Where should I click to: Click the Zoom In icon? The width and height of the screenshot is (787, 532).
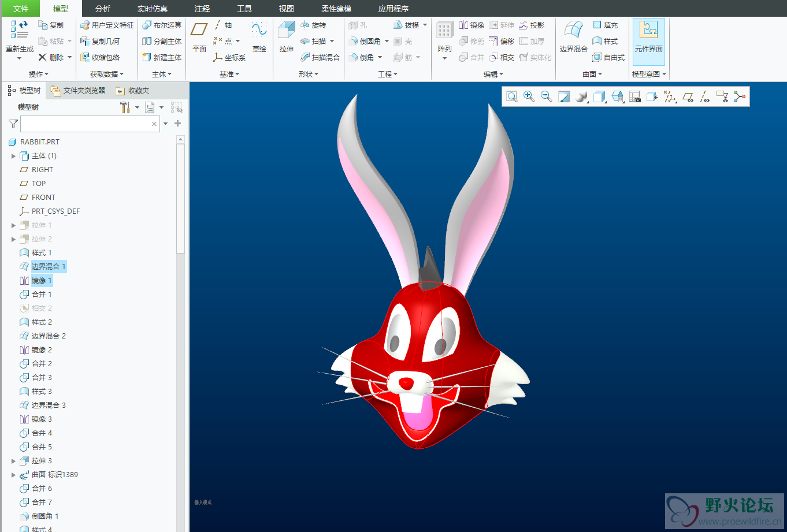(x=529, y=96)
